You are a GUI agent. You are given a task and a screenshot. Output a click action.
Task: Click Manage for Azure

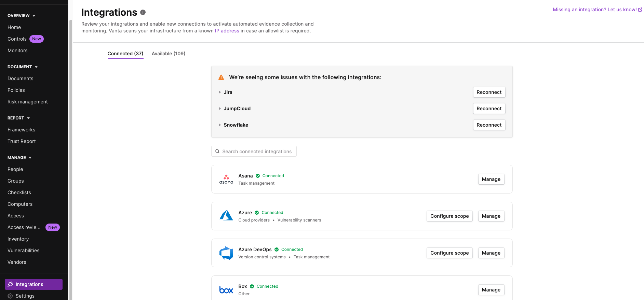(491, 216)
